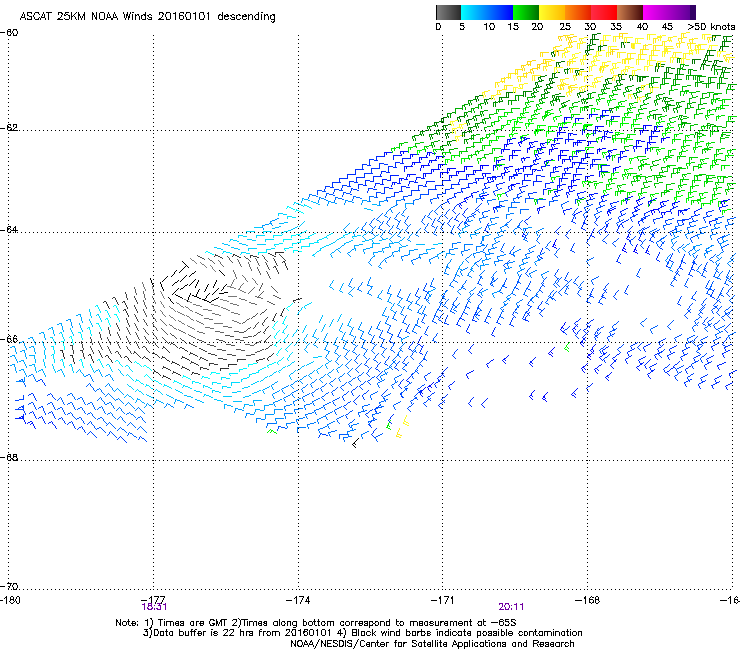Click the purple pass time 18:31
Screen dimensions: 740x650
[154, 607]
